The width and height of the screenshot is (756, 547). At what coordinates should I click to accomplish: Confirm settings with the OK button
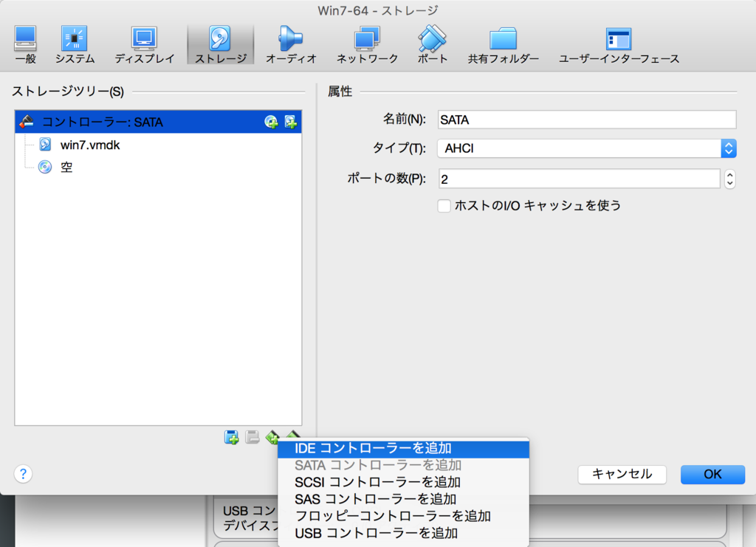tap(712, 474)
